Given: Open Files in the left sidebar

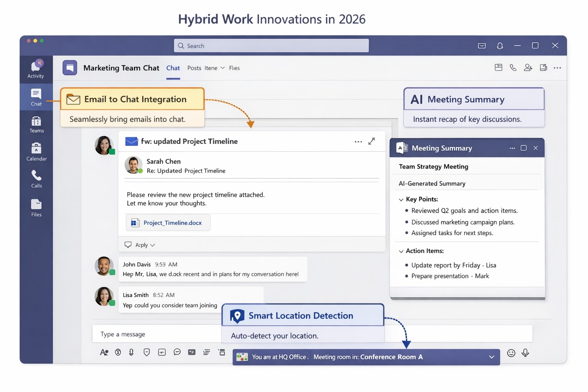Looking at the screenshot, I should click(x=36, y=207).
